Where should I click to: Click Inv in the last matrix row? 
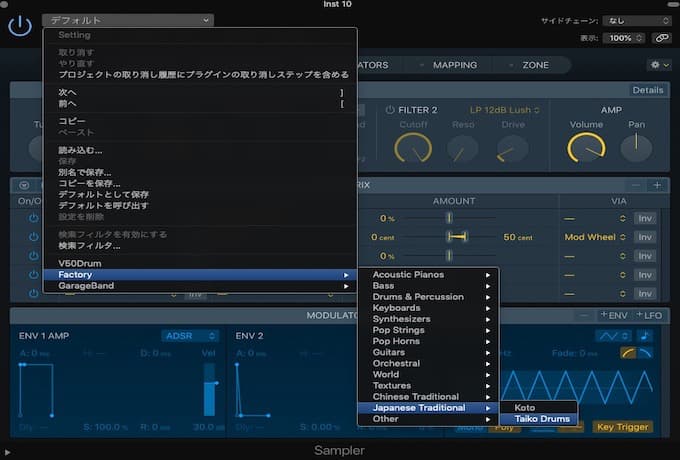(x=645, y=294)
